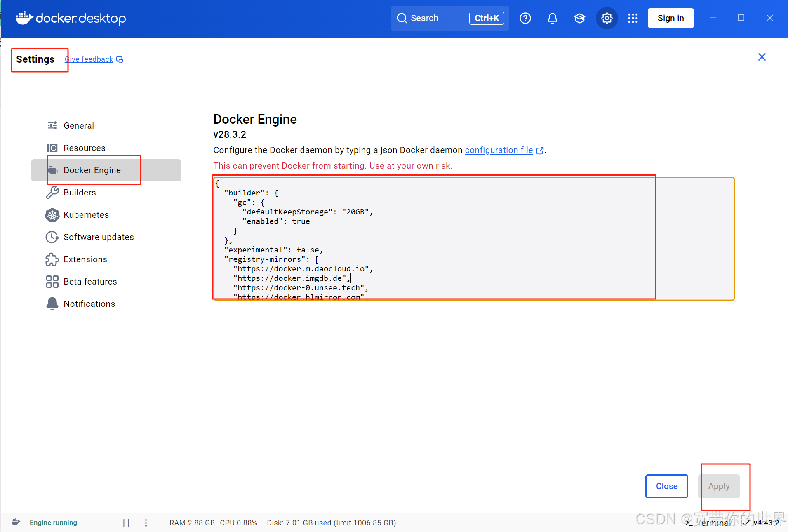The image size is (788, 532).
Task: Click the Kubernetes wheel icon
Action: point(52,214)
